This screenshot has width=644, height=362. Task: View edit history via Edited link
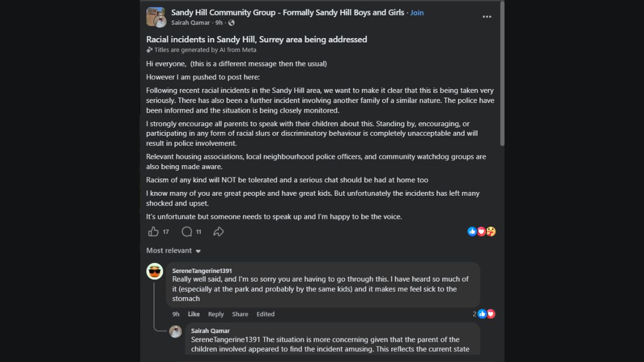[x=265, y=314]
